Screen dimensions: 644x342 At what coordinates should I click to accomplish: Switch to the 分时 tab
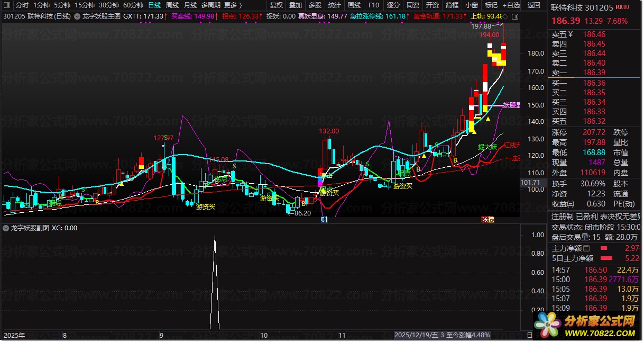point(22,5)
